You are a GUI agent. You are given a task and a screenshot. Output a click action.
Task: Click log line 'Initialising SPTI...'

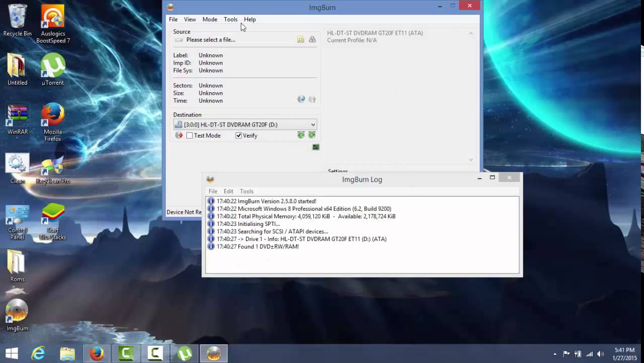(248, 224)
